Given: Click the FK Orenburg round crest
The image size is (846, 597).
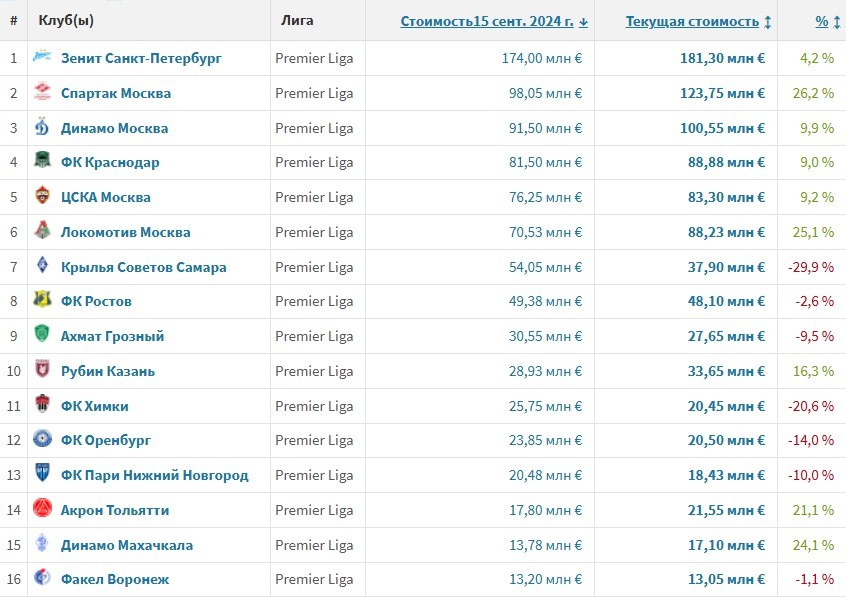Looking at the screenshot, I should (42, 439).
